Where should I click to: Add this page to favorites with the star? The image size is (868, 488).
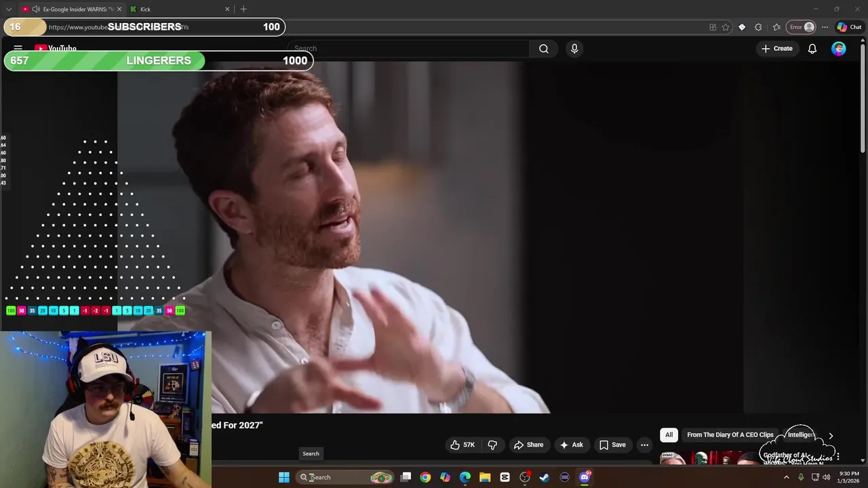pyautogui.click(x=726, y=27)
